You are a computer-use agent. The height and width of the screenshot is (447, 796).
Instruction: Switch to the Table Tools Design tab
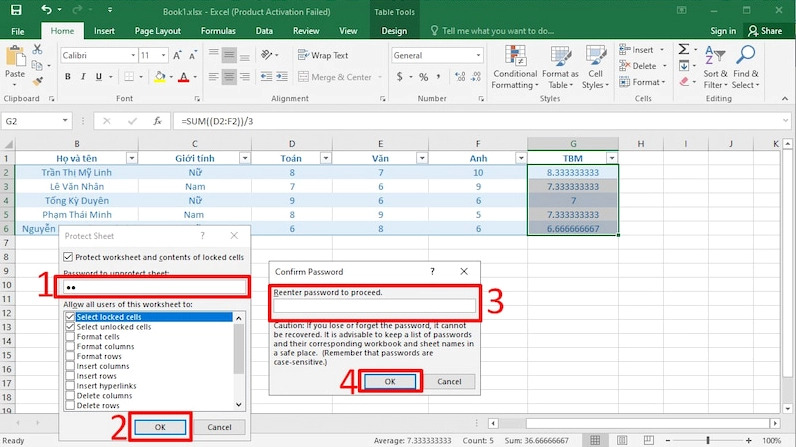point(394,31)
